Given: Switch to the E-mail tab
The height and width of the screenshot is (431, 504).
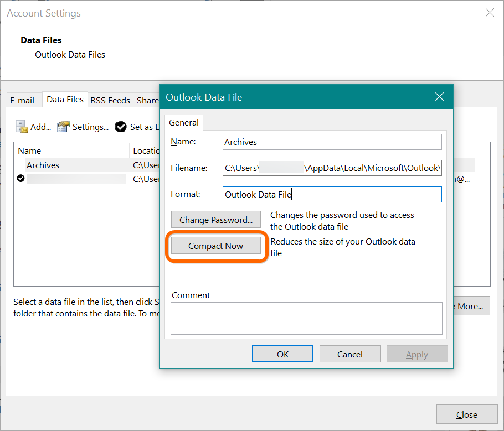Looking at the screenshot, I should coord(23,100).
